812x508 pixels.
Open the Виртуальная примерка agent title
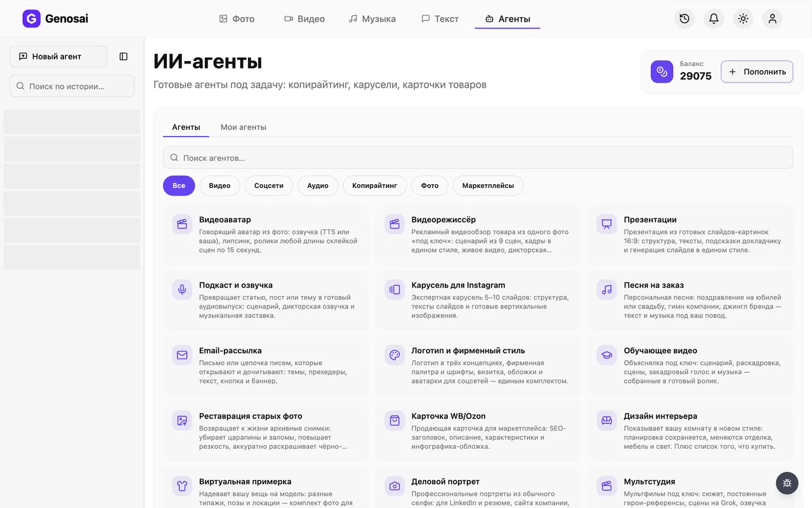(x=246, y=481)
